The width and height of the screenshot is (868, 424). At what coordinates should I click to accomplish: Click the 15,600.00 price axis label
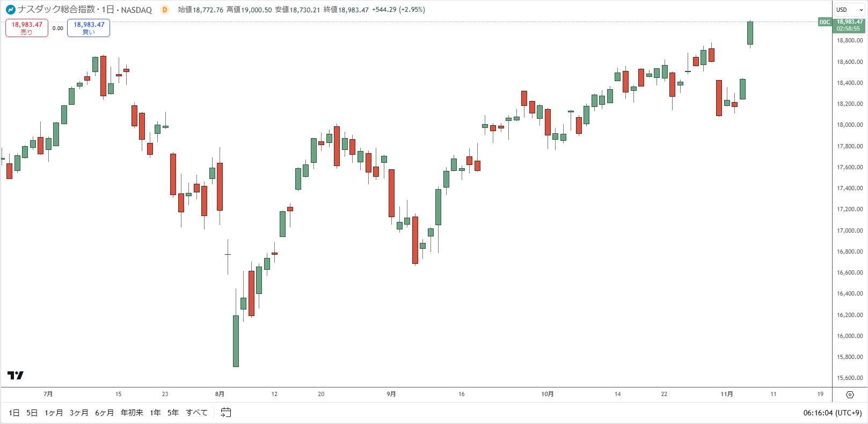tap(850, 378)
